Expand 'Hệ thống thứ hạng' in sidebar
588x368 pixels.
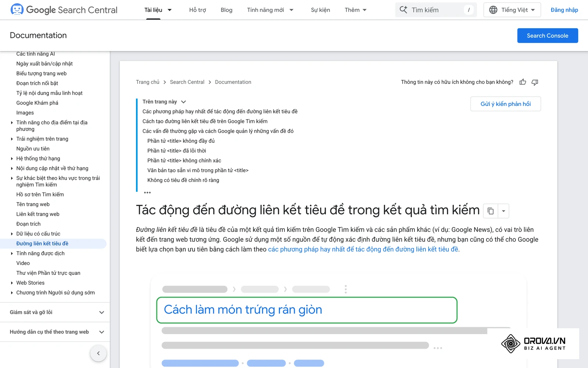point(12,159)
